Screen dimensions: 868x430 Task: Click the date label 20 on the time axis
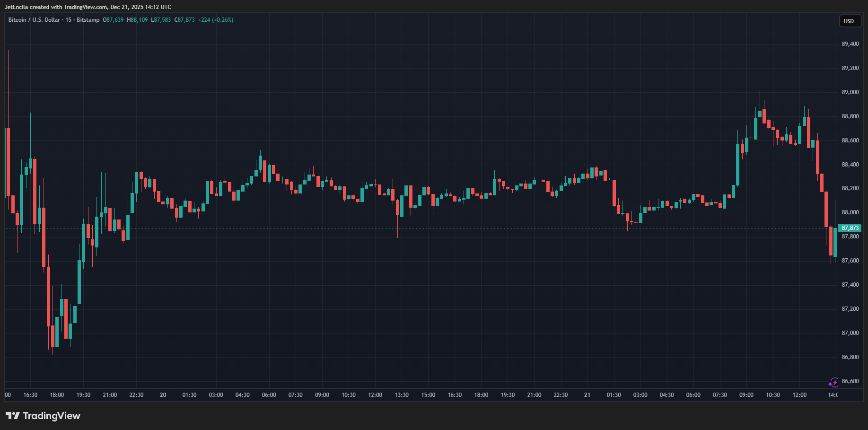coord(163,395)
